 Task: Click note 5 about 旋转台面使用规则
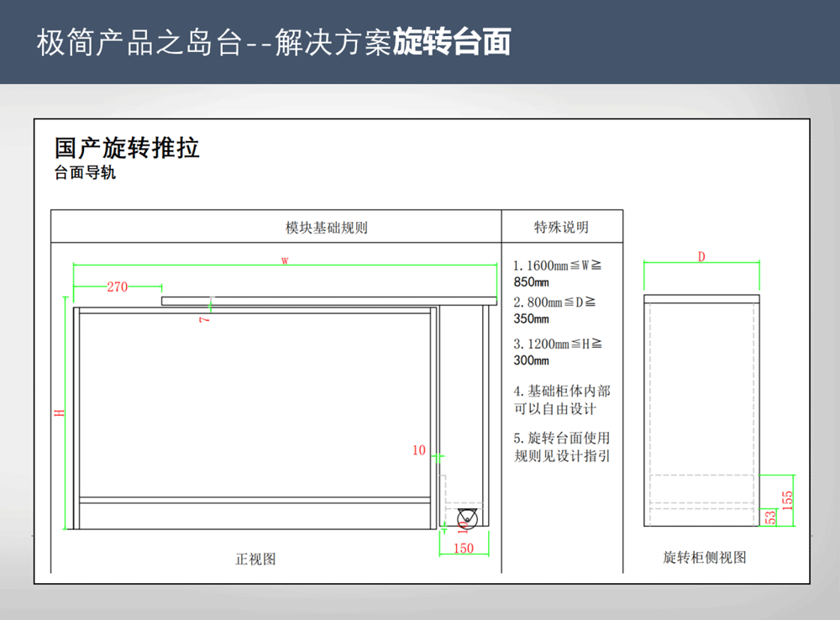coord(561,447)
